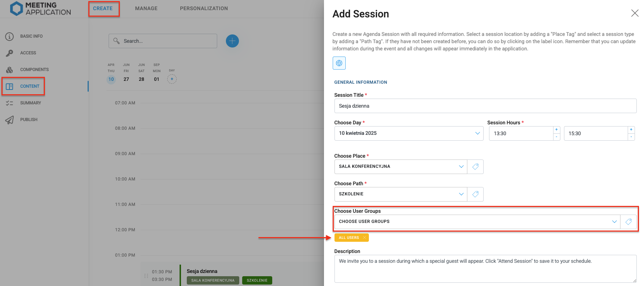Image resolution: width=644 pixels, height=286 pixels.
Task: Open the path tag label icon
Action: pos(475,194)
